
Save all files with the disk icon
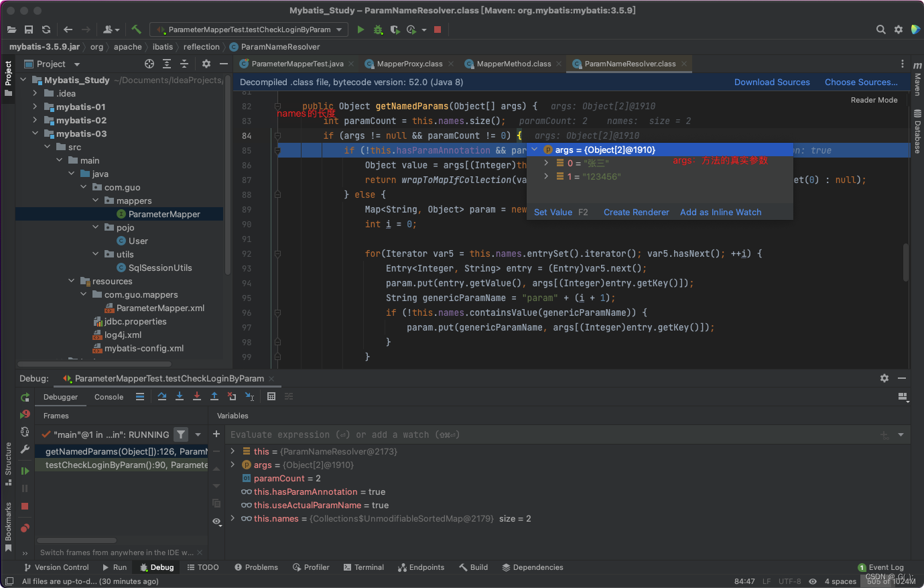(x=29, y=30)
